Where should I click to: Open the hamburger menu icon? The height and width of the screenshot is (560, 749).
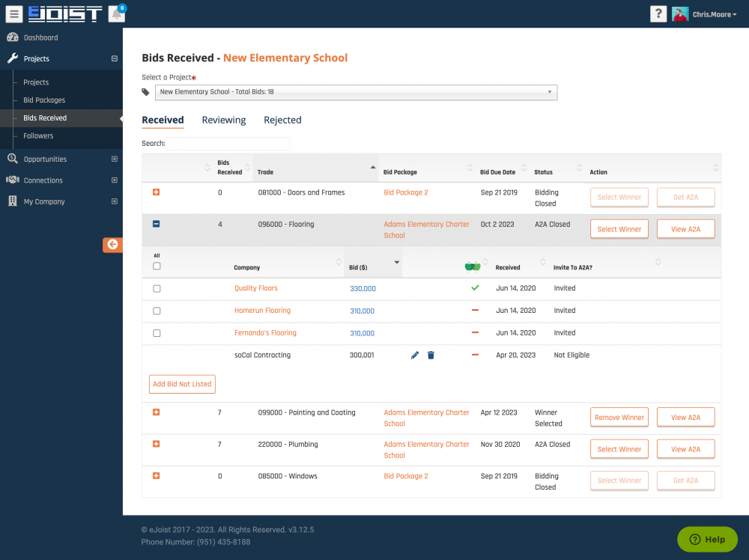tap(13, 13)
